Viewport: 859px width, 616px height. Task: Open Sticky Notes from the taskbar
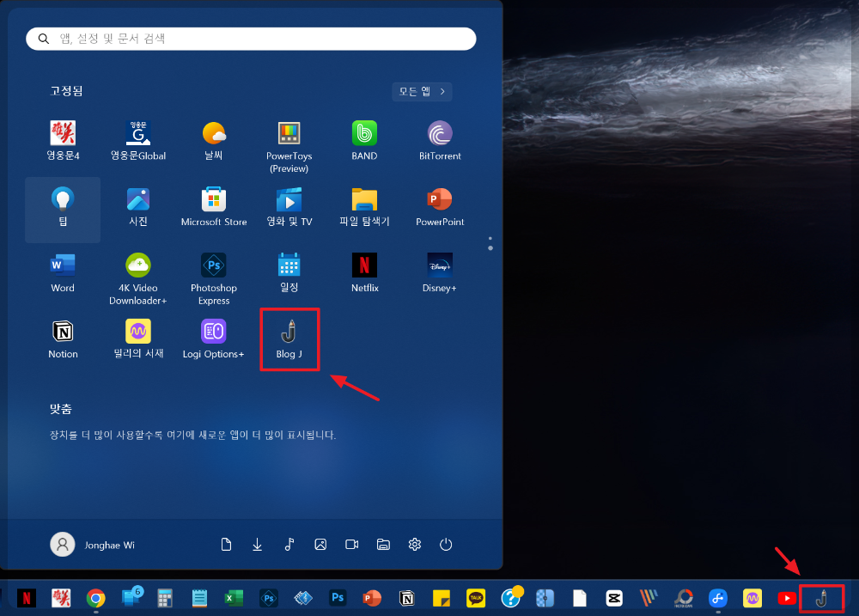click(x=441, y=598)
